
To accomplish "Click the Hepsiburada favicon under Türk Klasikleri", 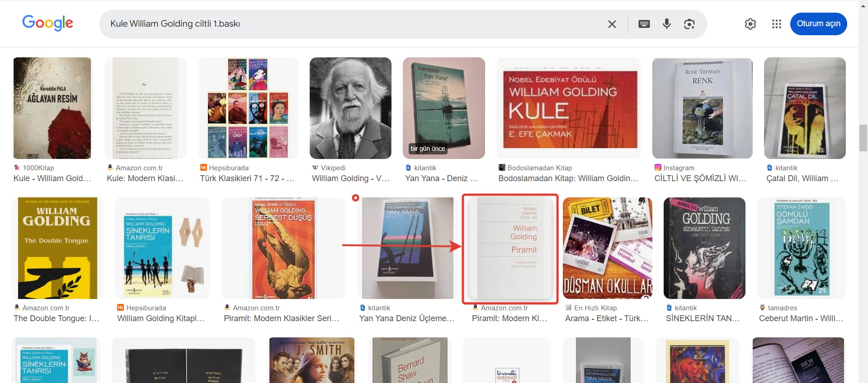I will click(x=203, y=168).
